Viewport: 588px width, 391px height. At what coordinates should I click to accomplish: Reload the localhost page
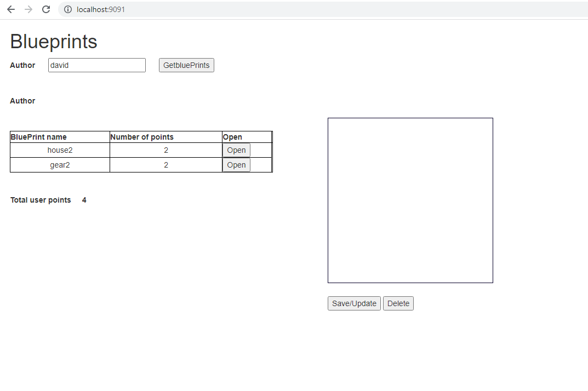(x=45, y=9)
